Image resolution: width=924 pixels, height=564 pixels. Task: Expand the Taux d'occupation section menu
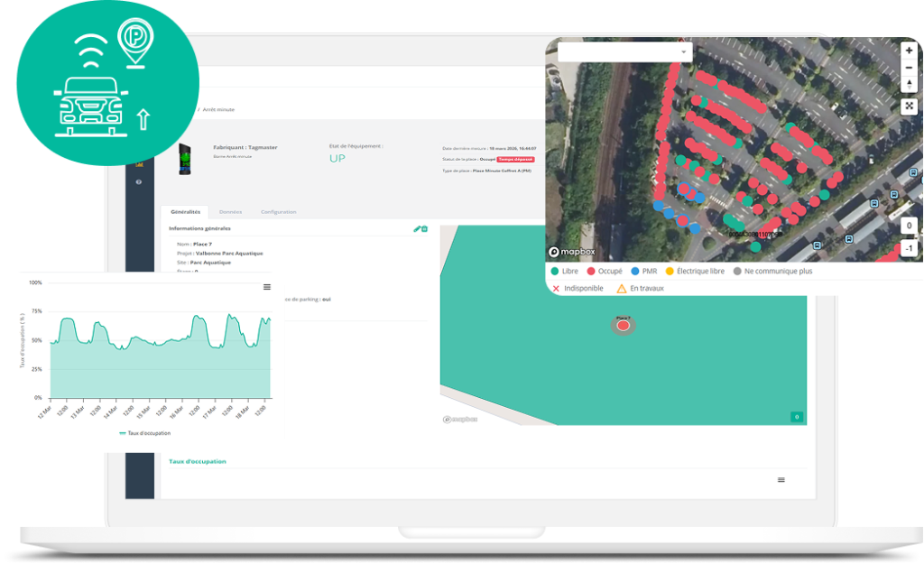(780, 480)
